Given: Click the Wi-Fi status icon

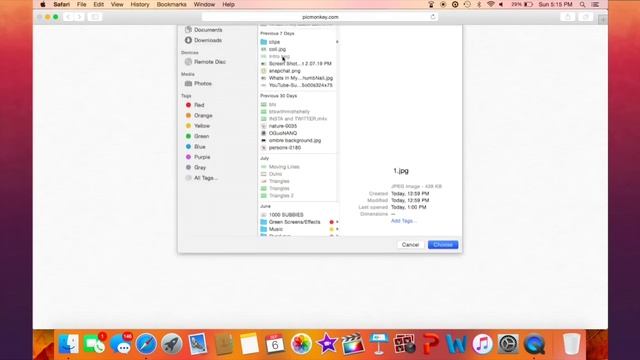Looking at the screenshot, I should tap(491, 4).
